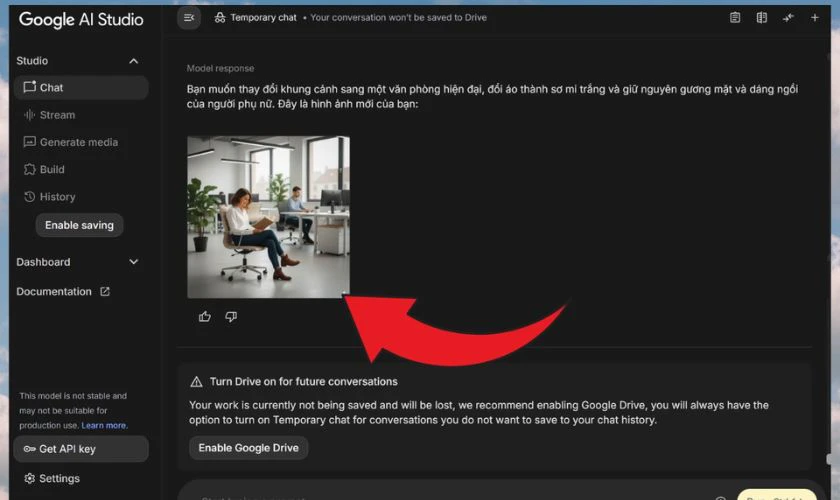
Task: Open the Learn more link
Action: 104,426
